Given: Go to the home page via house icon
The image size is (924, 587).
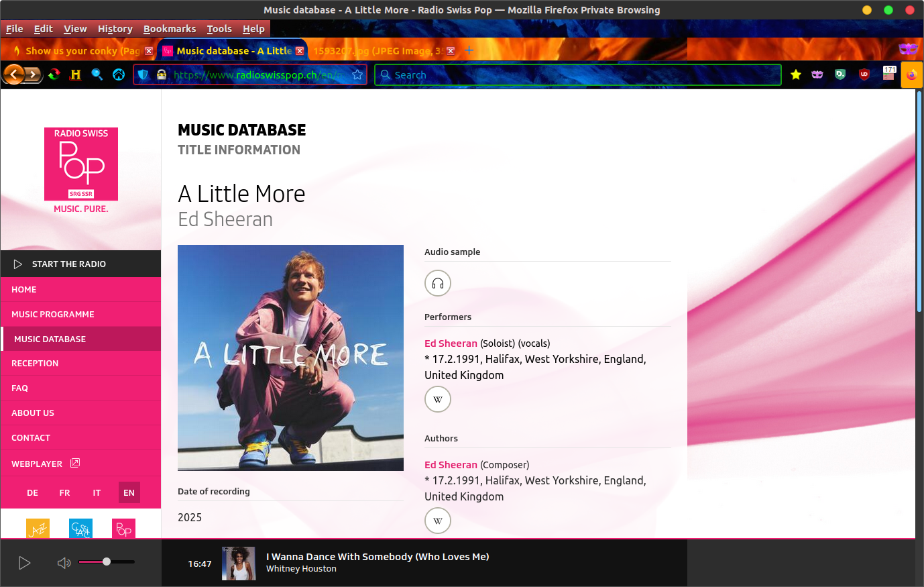Looking at the screenshot, I should (x=119, y=74).
